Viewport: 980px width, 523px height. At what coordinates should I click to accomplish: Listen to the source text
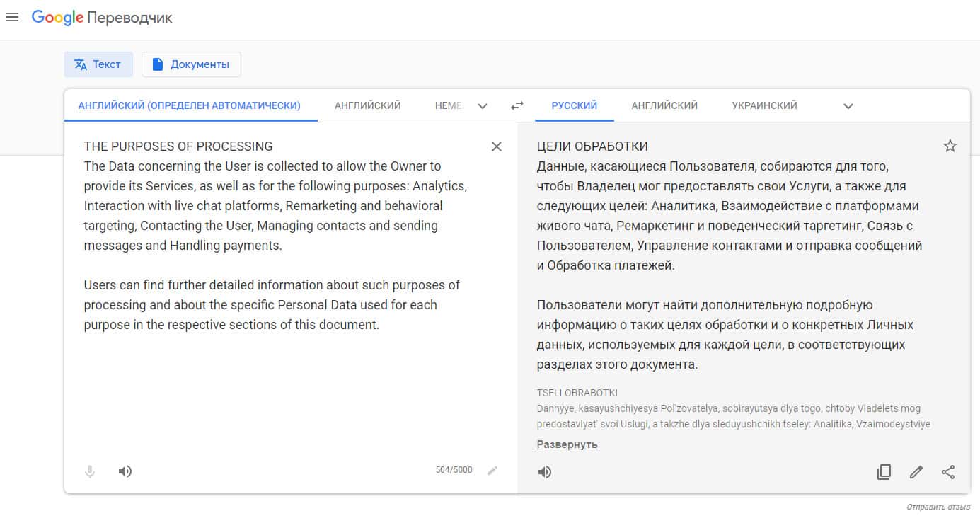pos(125,471)
